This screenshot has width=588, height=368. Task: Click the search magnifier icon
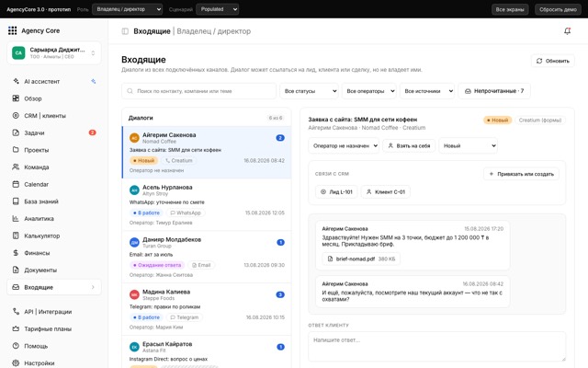tap(130, 91)
